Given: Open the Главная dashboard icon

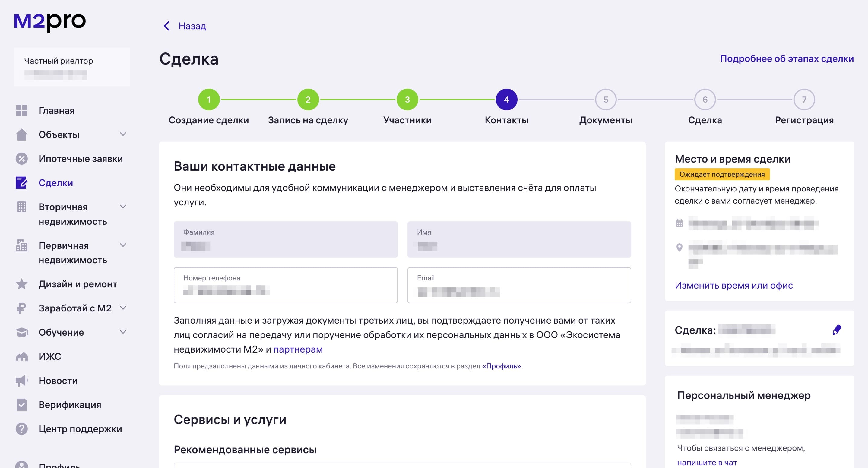Looking at the screenshot, I should coord(22,110).
